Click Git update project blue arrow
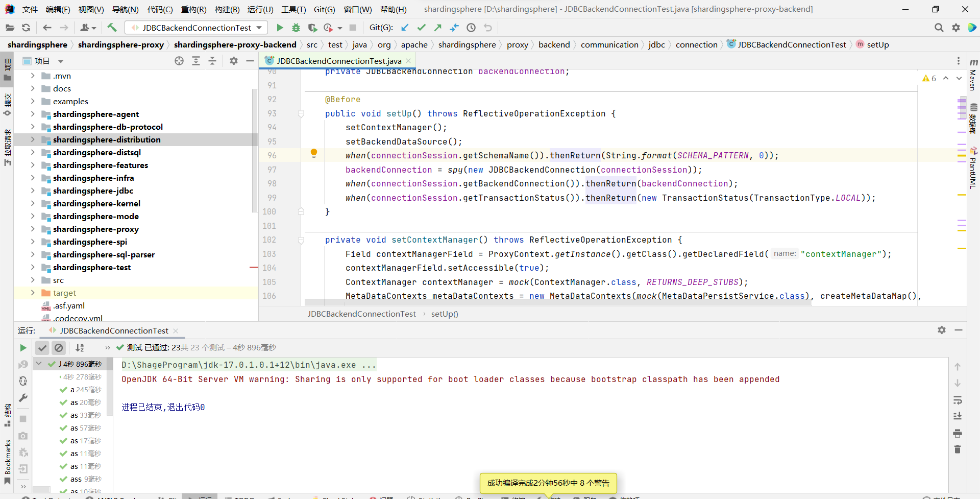This screenshot has width=980, height=499. coord(405,28)
